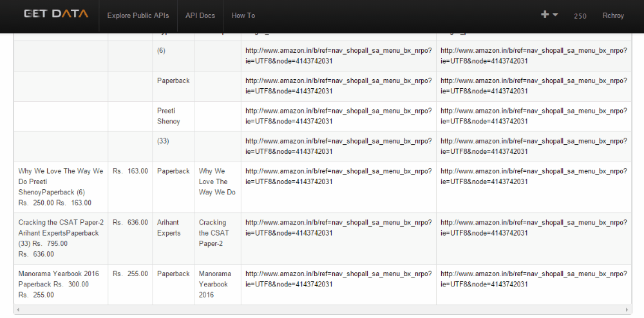
Task: Select the "(33)" table cell
Action: tap(173, 147)
